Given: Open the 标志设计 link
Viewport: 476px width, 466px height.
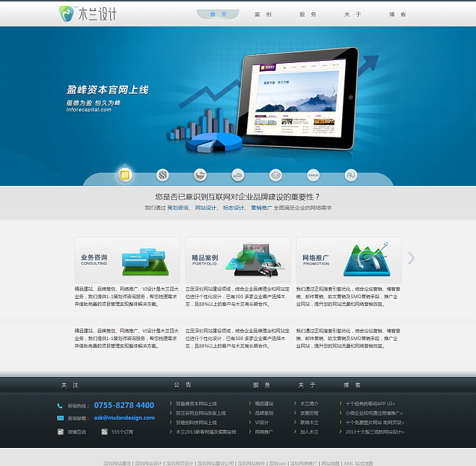Looking at the screenshot, I should pos(234,208).
